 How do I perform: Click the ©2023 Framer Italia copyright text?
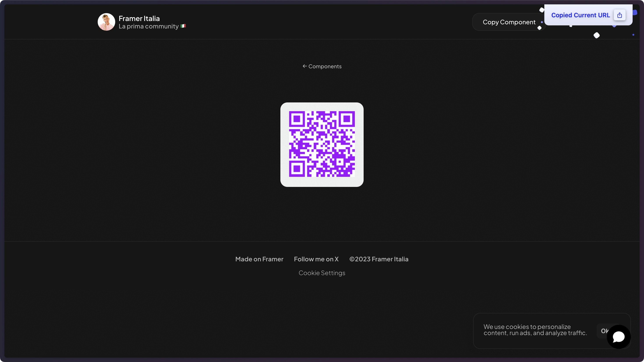pos(379,259)
